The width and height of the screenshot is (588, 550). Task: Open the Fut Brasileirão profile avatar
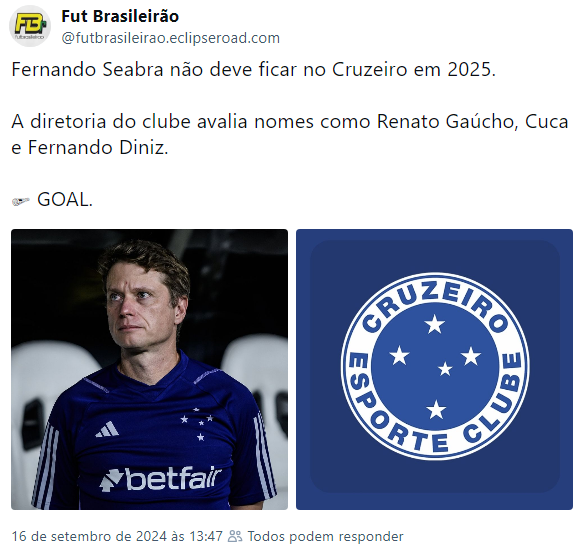tap(30, 26)
